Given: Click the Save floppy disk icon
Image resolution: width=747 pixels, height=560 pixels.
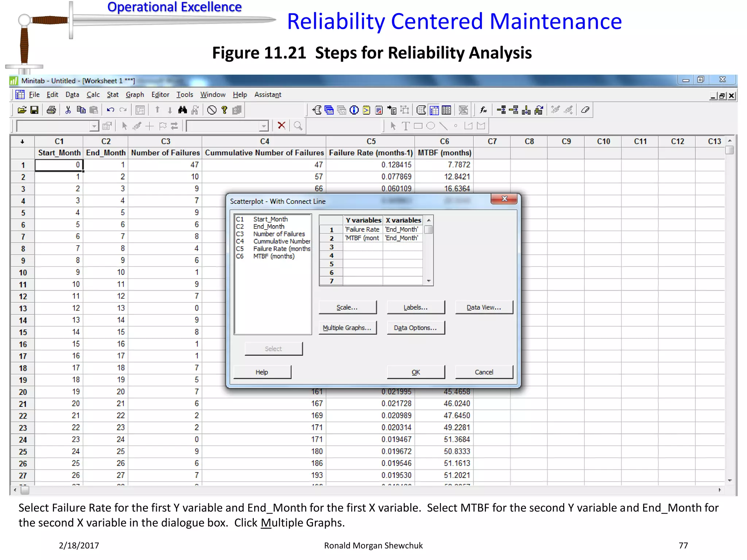Looking at the screenshot, I should coord(34,110).
